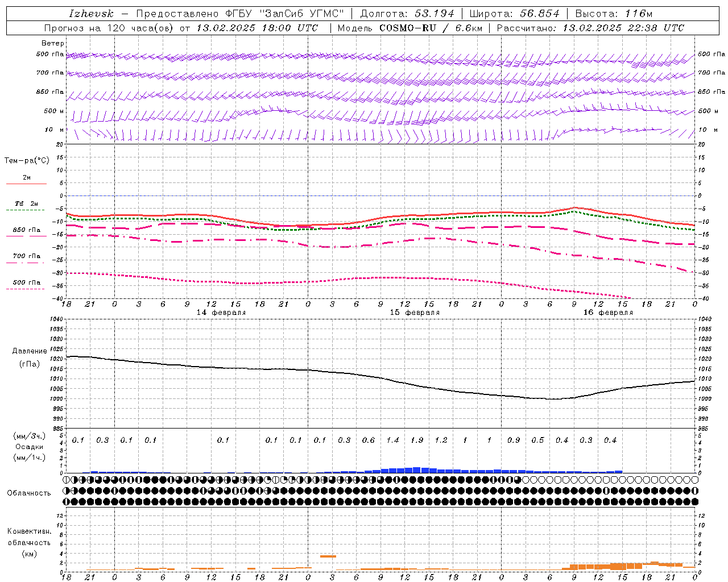Click the "Ветер" wind panel label

52,43
